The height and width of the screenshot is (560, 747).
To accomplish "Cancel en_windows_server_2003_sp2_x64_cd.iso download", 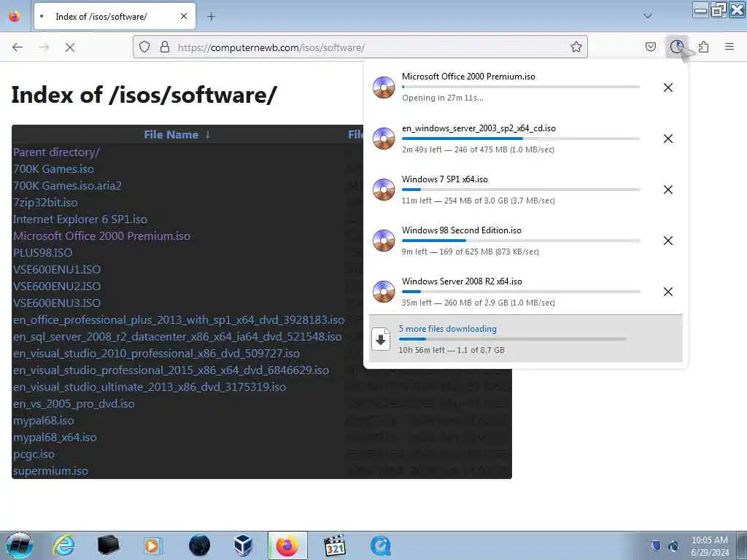I will [668, 139].
